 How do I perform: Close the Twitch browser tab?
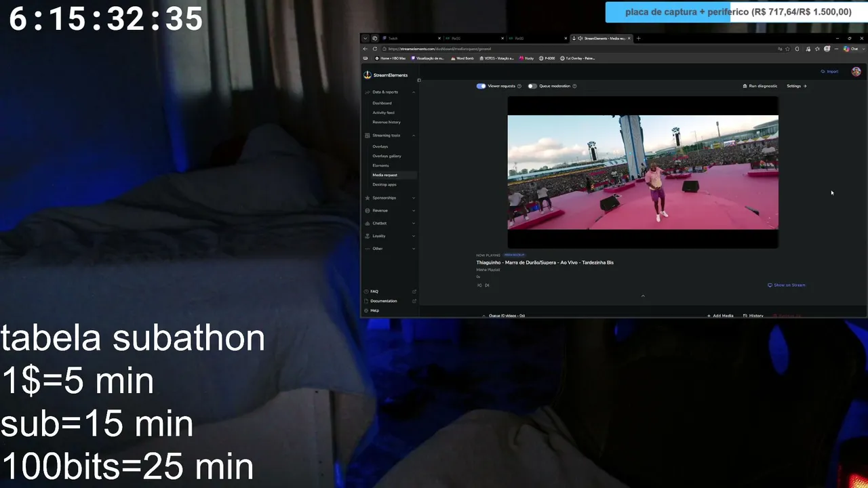tap(439, 38)
